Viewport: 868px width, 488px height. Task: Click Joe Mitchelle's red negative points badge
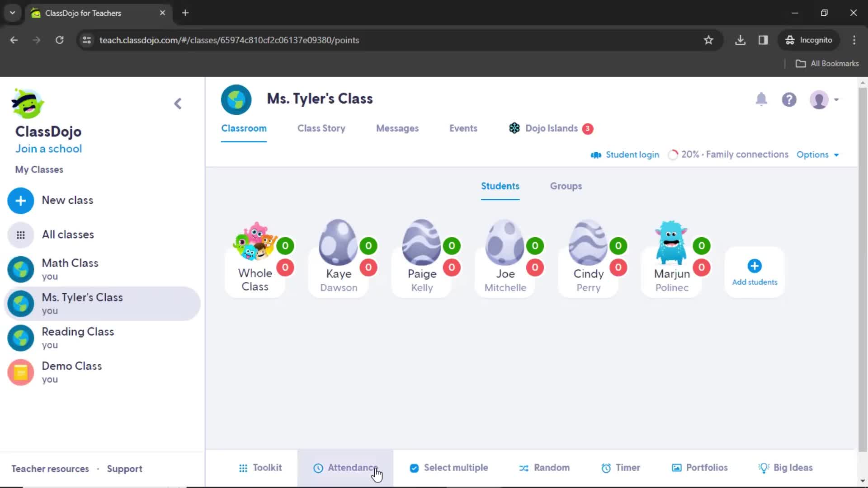[x=535, y=267]
